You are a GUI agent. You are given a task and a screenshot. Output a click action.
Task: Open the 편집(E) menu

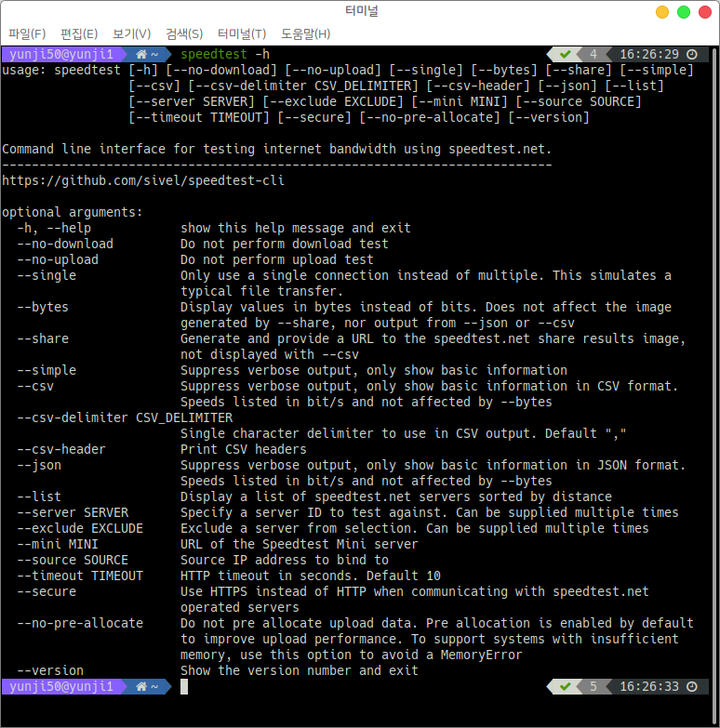[x=79, y=34]
